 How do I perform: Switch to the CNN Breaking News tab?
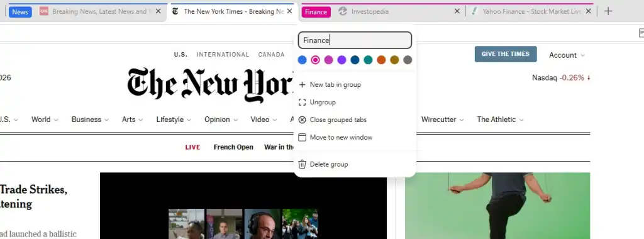tap(101, 11)
